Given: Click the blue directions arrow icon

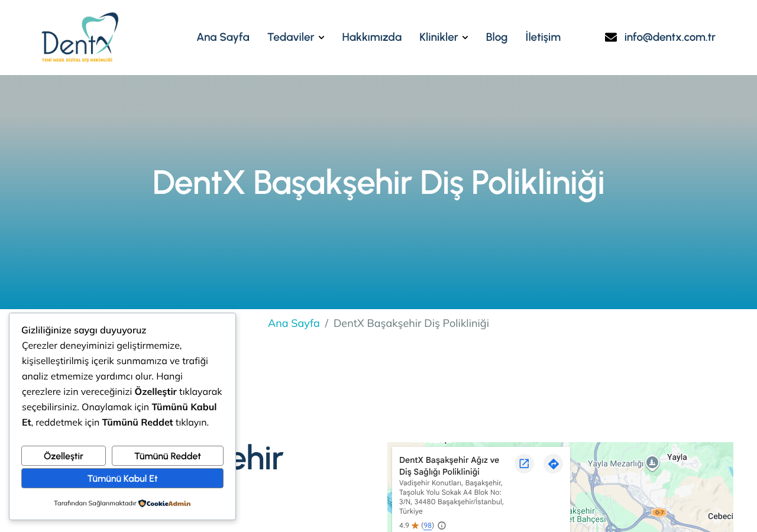Looking at the screenshot, I should click(x=554, y=464).
